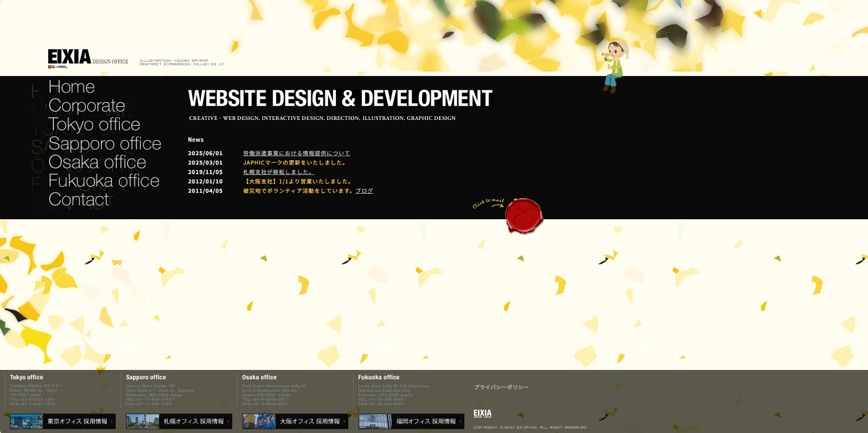Open the Fukuoka office recruitment banner
Screen dimensions: 868x433
[411, 421]
